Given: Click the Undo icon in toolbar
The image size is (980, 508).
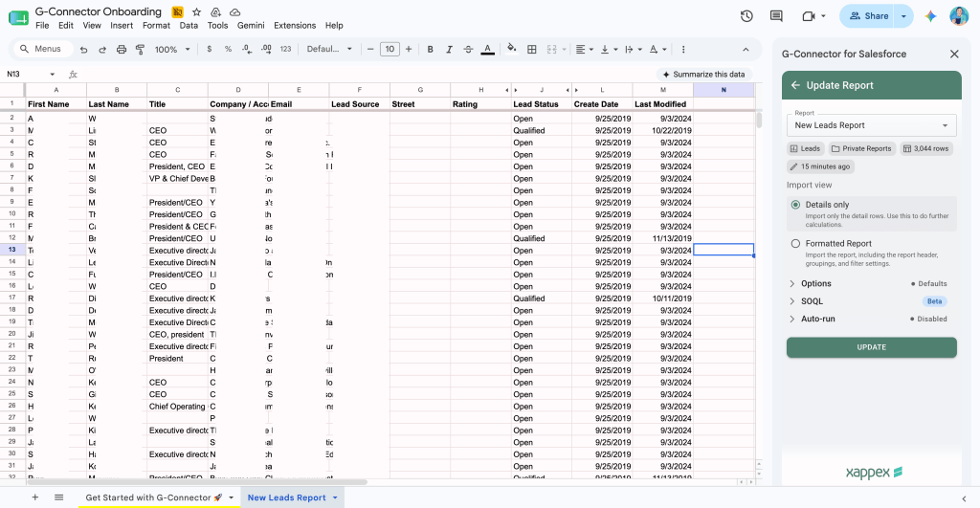Looking at the screenshot, I should tap(83, 50).
